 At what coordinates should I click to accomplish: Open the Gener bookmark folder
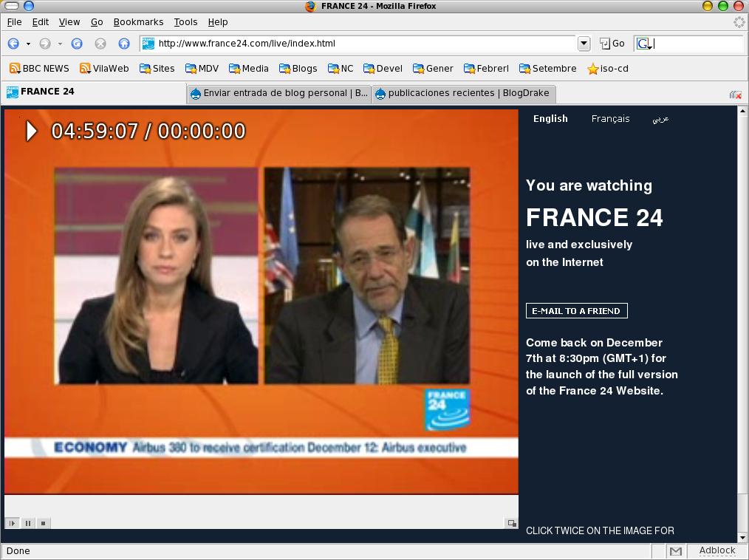[433, 68]
